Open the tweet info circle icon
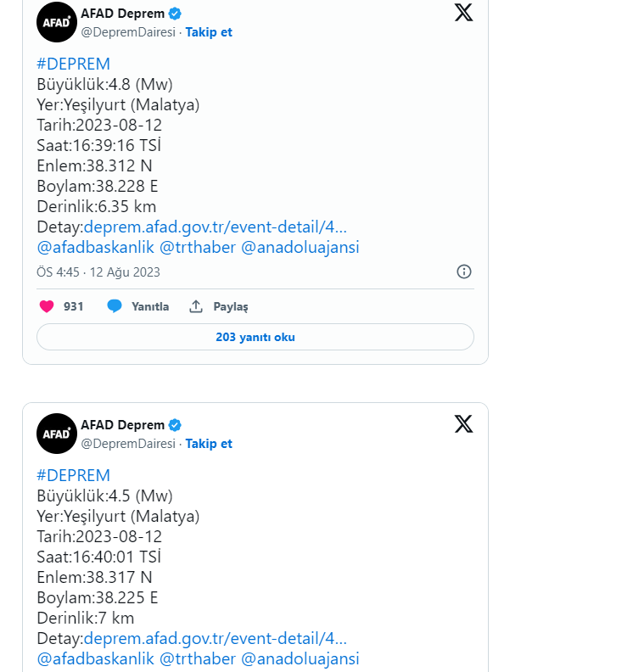The image size is (622, 672). pyautogui.click(x=464, y=272)
